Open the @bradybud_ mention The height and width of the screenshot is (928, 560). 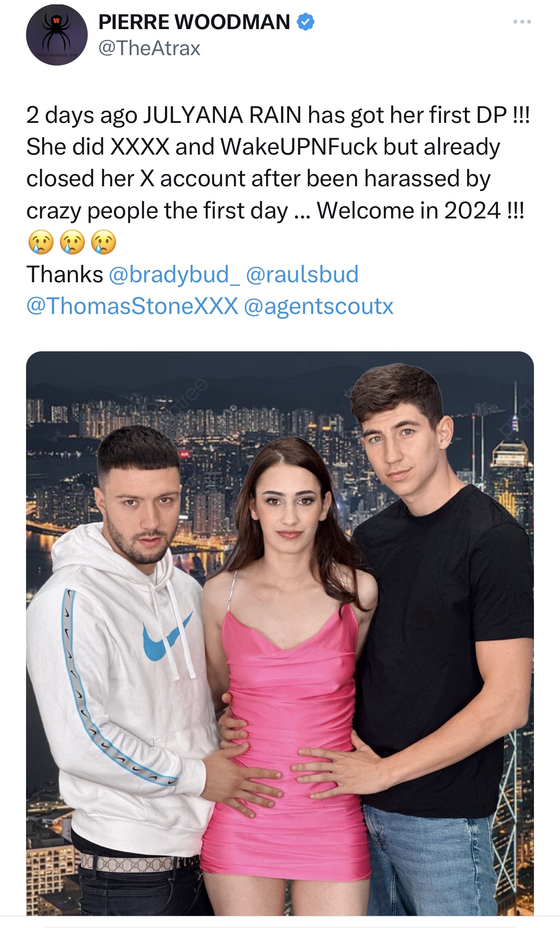[x=174, y=274]
